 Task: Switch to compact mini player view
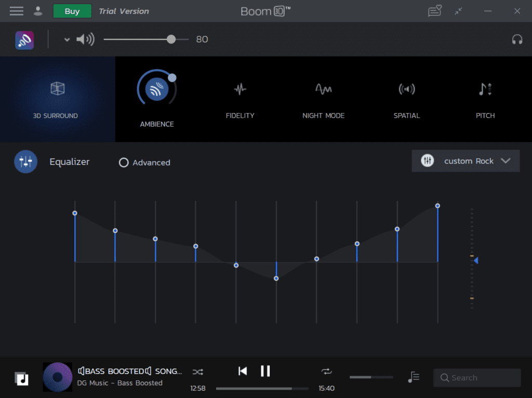[458, 11]
